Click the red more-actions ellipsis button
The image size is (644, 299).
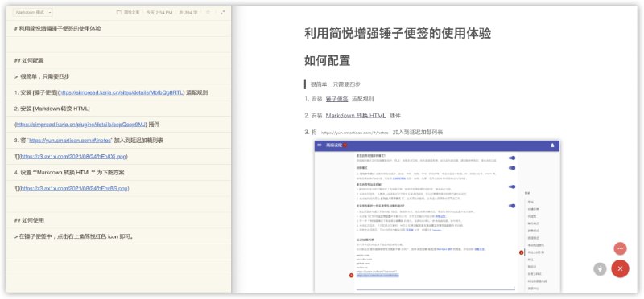pos(620,248)
